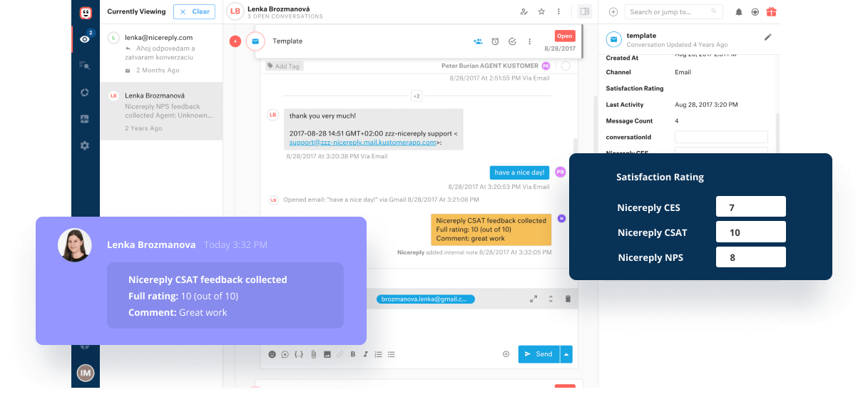
Task: Click the Nicereply CSAT feedback collected note
Action: pos(491,230)
